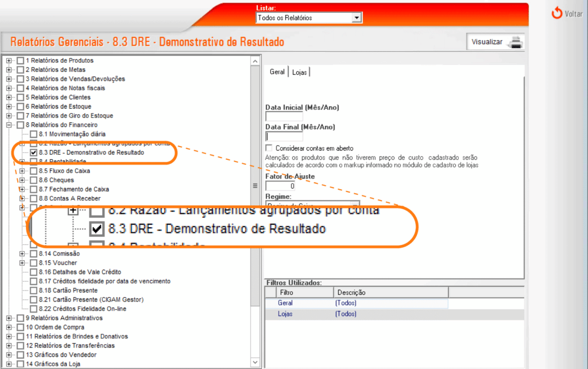Expand 5 Relatórios de Clientes node
The image size is (588, 369).
(9, 97)
